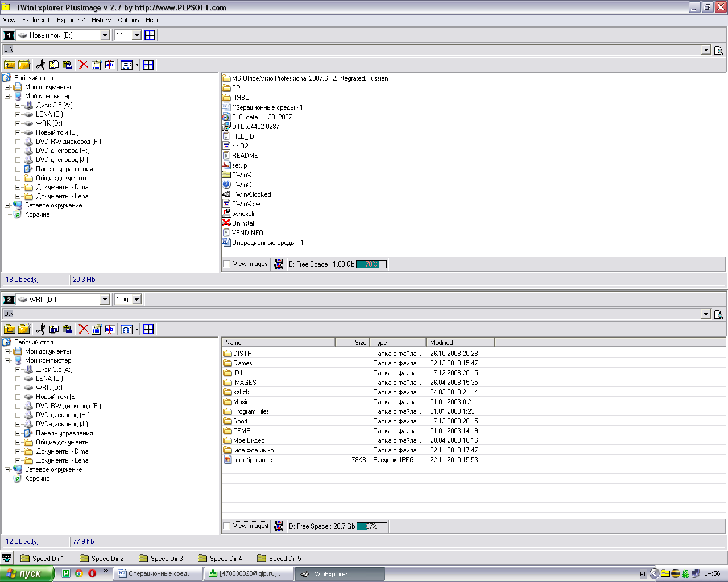Open Explorer 1 menu
Image resolution: width=728 pixels, height=582 pixels.
coord(36,20)
